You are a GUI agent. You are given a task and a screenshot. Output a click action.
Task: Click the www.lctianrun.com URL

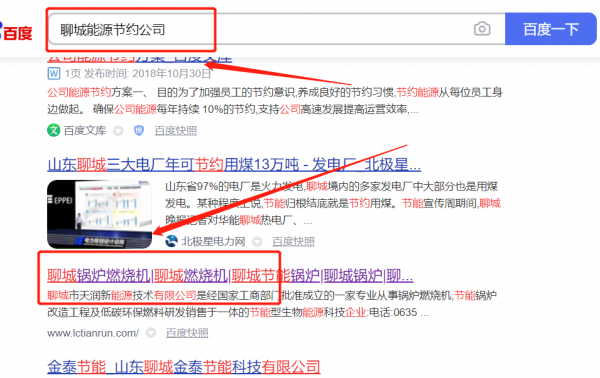pos(93,333)
